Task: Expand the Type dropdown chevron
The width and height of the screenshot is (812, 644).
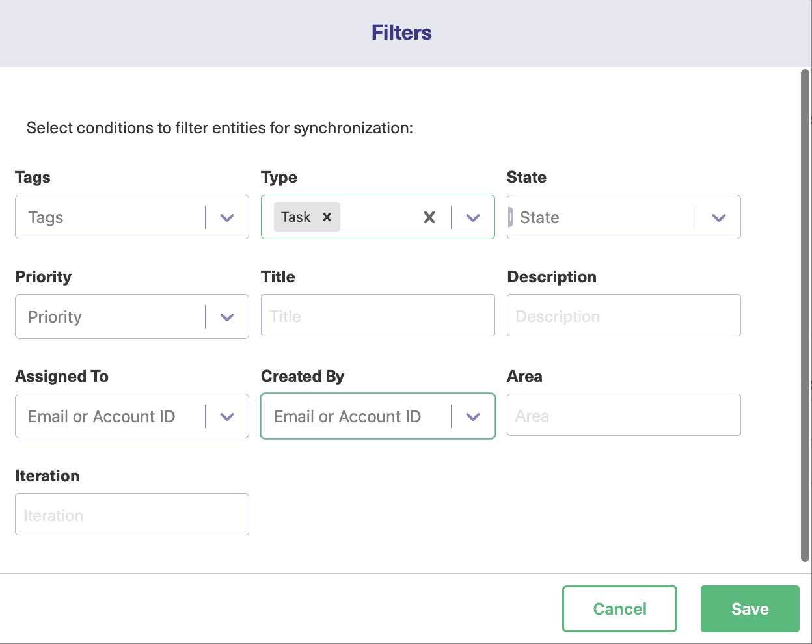Action: tap(473, 217)
